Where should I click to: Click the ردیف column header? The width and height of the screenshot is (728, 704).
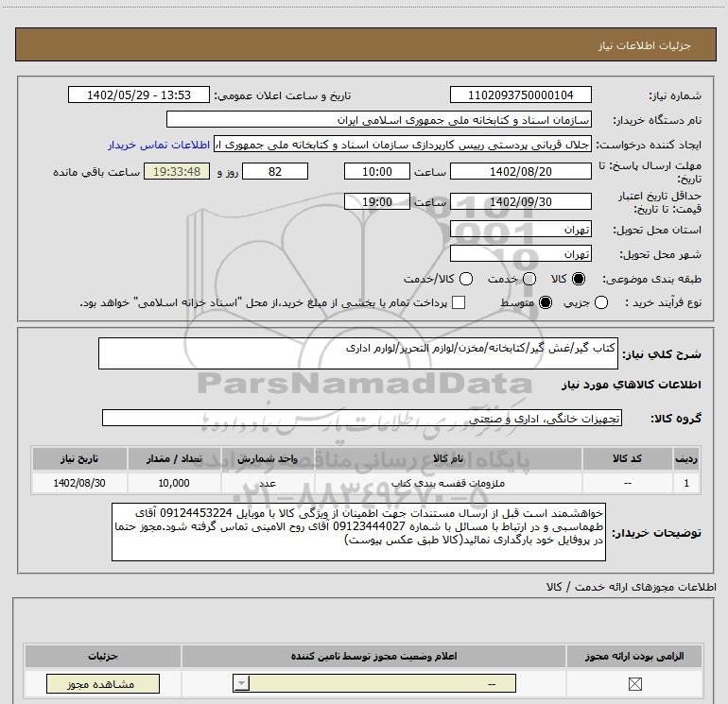686,458
